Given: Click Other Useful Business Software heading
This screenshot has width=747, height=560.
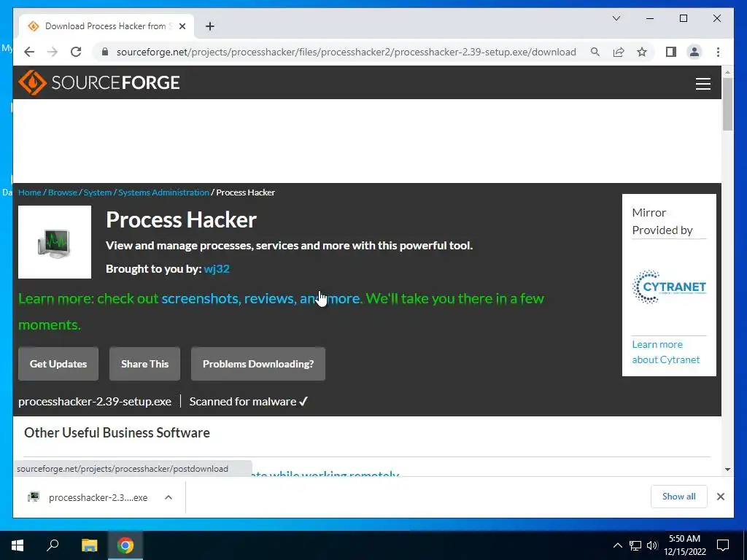Looking at the screenshot, I should [x=117, y=432].
